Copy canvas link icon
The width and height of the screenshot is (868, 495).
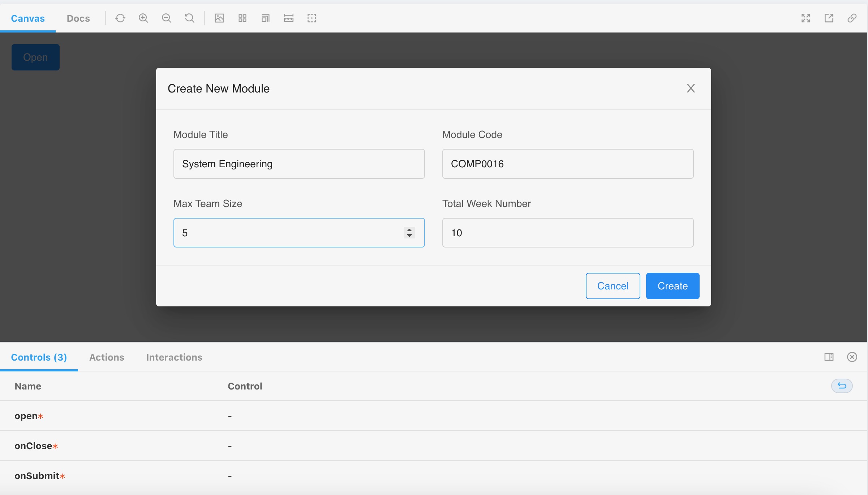click(852, 18)
